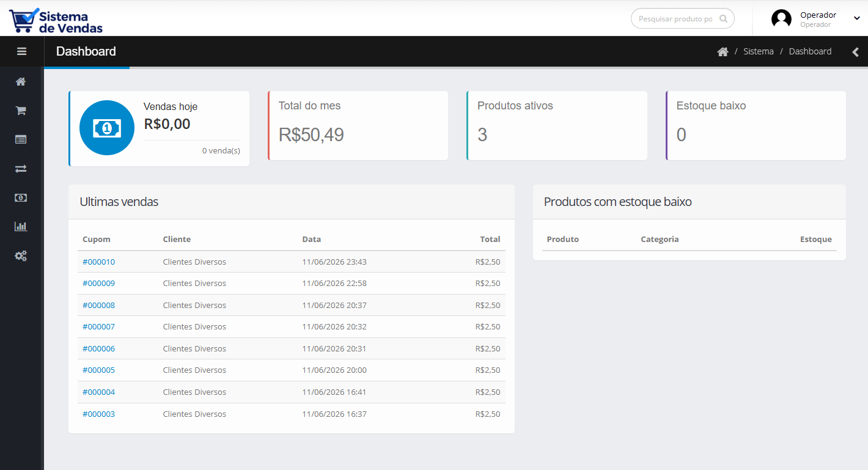The height and width of the screenshot is (470, 868).
Task: Open coupon #000009
Action: [x=98, y=283]
